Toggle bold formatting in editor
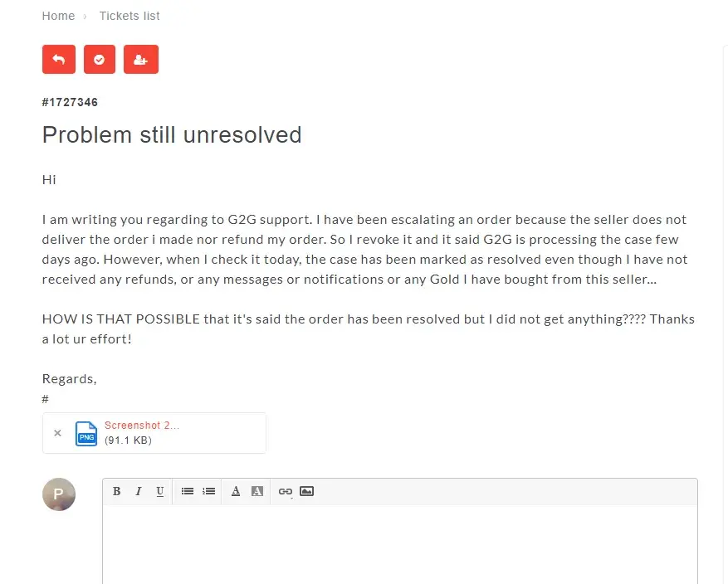The width and height of the screenshot is (728, 584). [116, 491]
